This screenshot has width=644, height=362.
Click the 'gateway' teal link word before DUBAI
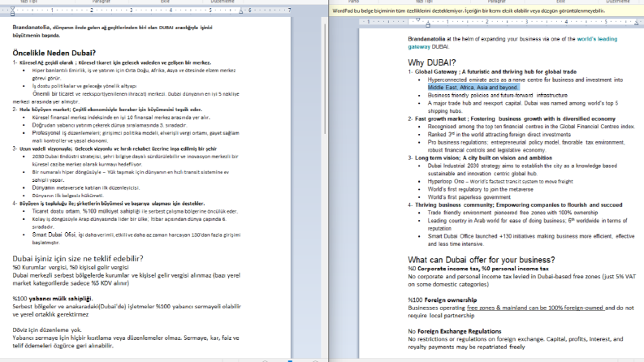[419, 47]
